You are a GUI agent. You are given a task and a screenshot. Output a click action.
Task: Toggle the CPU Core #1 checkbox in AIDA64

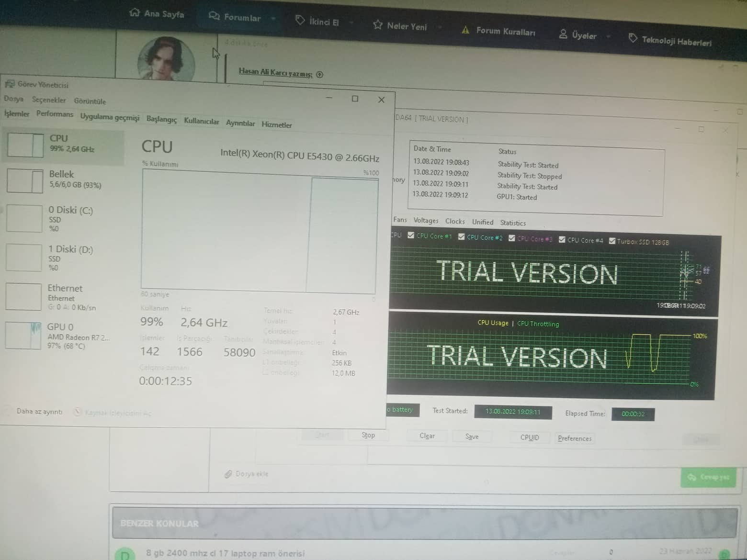coord(411,235)
